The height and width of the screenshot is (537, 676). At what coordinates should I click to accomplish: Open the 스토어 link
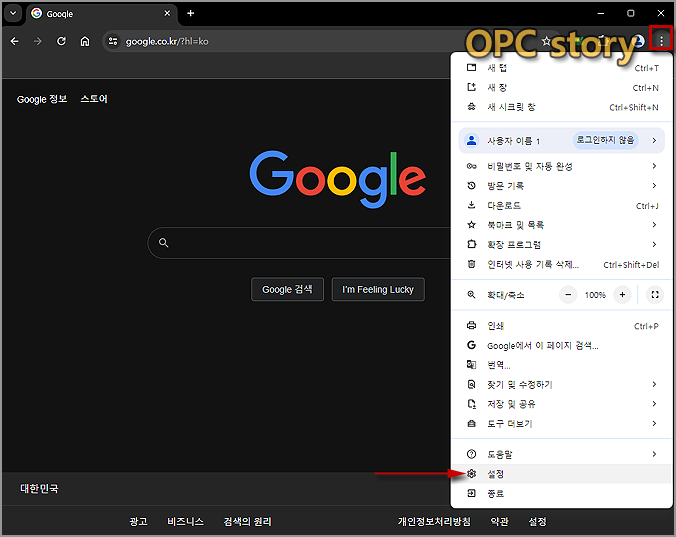click(x=94, y=99)
